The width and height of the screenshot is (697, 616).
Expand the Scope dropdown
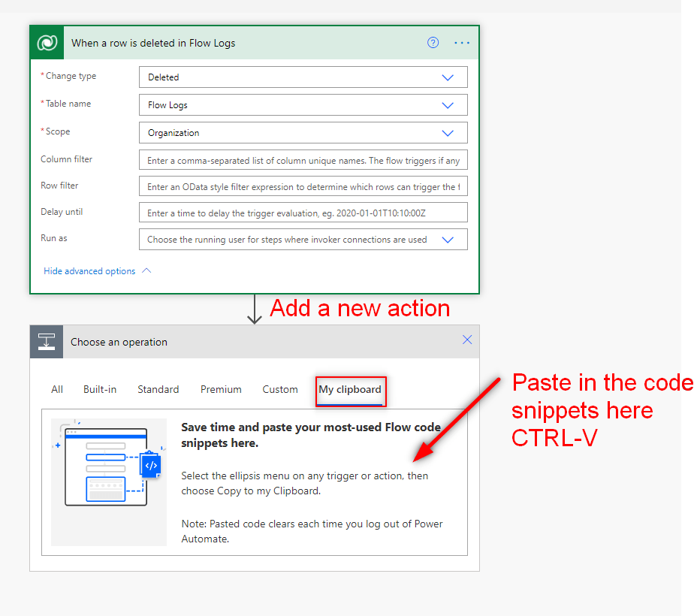448,133
